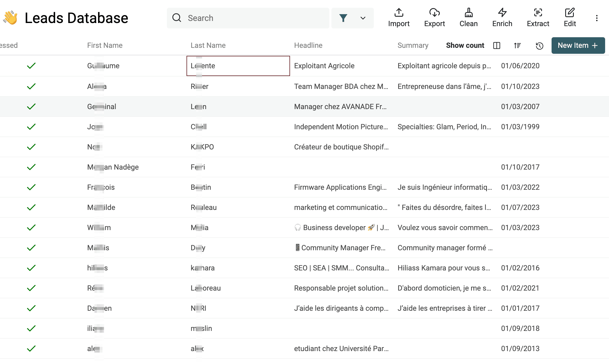The width and height of the screenshot is (609, 364).
Task: Click the Summary column header
Action: [413, 45]
